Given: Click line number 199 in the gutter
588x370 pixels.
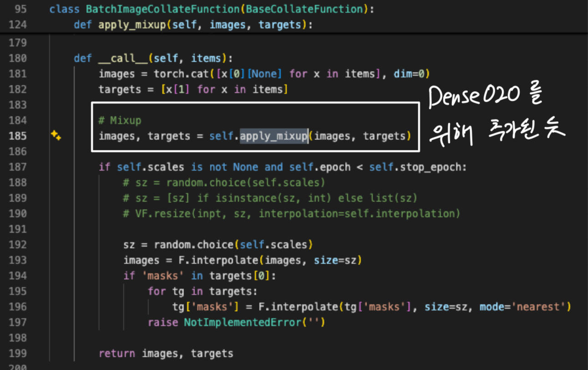Looking at the screenshot, I should point(18,353).
